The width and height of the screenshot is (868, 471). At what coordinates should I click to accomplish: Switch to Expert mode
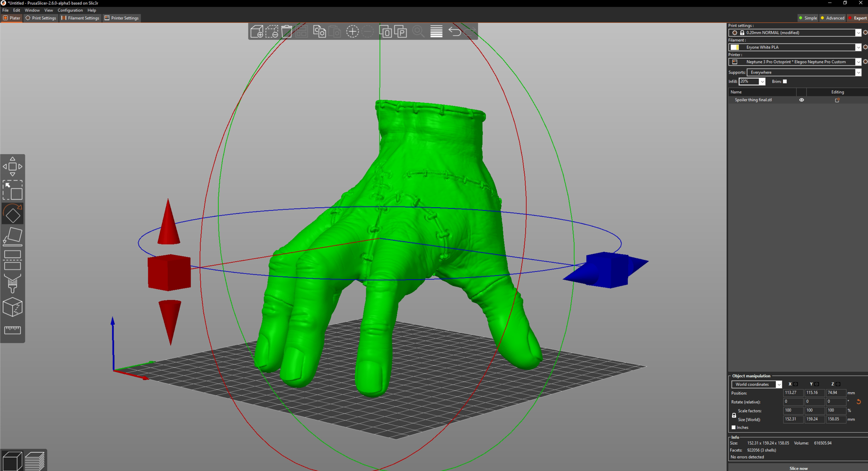857,18
